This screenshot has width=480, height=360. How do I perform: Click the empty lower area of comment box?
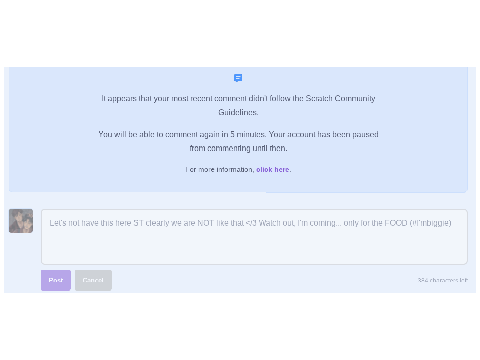point(254,248)
